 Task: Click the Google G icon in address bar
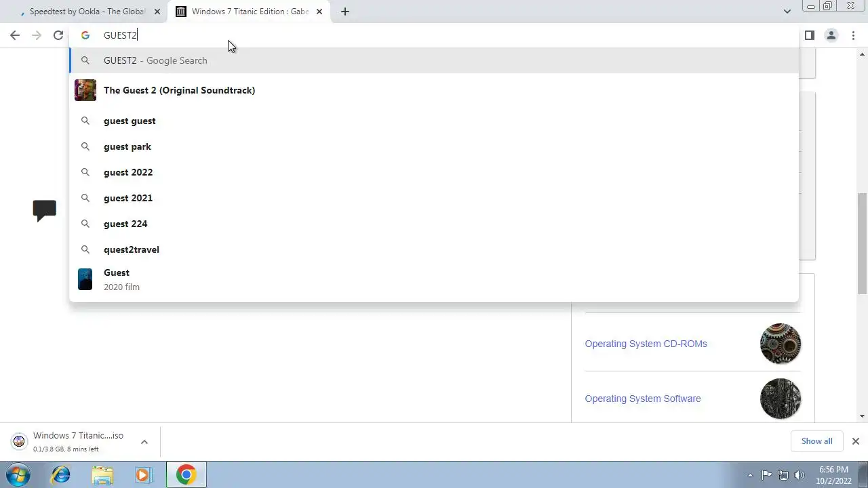85,35
